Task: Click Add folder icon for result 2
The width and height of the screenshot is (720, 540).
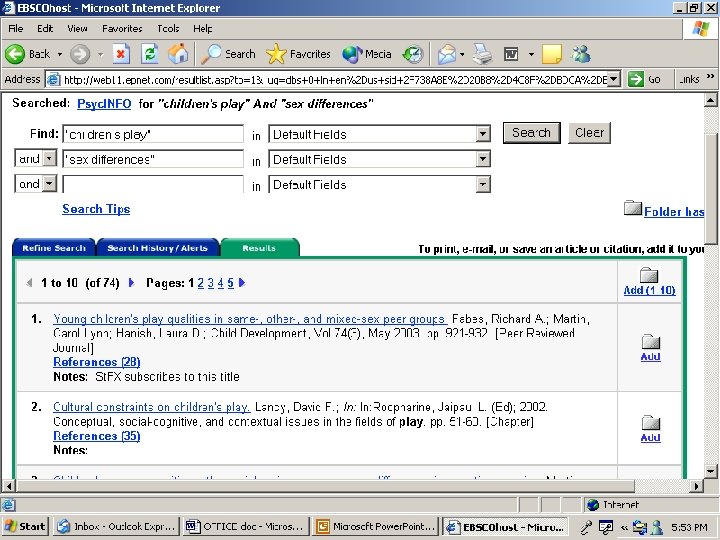Action: pos(651,422)
